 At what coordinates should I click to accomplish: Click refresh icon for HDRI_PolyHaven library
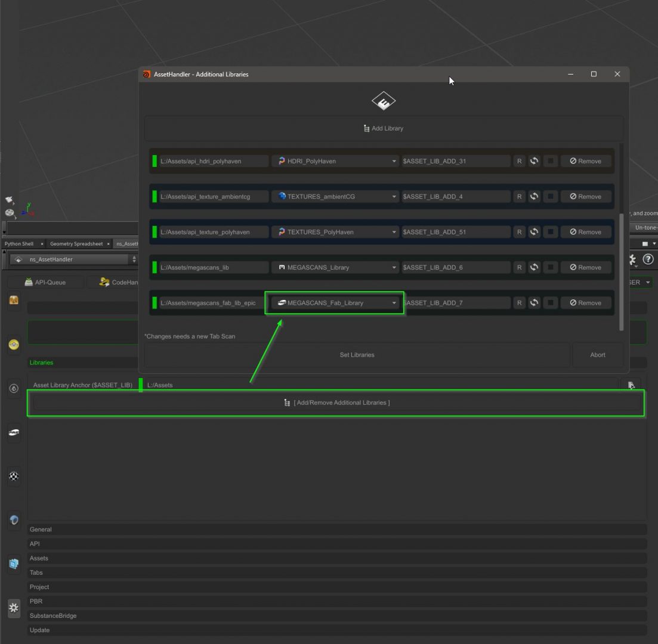pos(534,161)
